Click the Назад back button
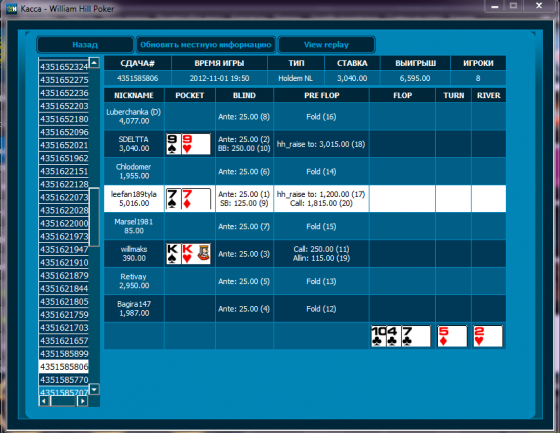560x433 pixels. (85, 45)
